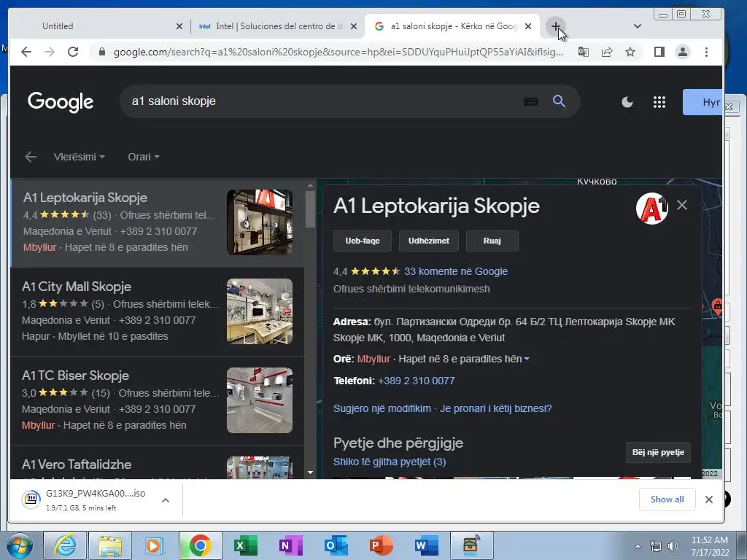Click the search magnifier icon
The width and height of the screenshot is (747, 560).
click(x=559, y=101)
